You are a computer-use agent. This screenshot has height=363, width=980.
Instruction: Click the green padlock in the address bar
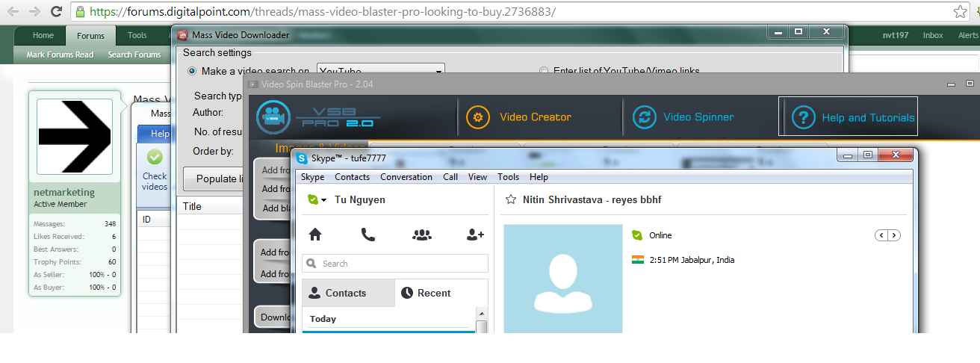(81, 12)
